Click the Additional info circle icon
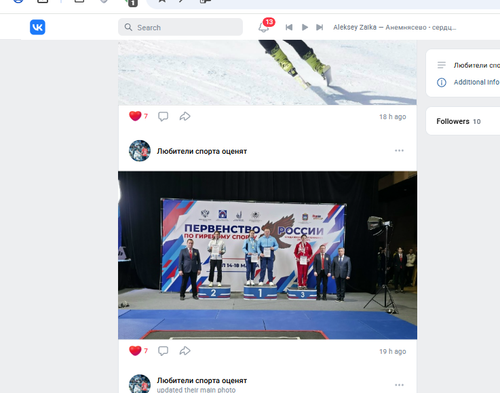Screen dimensions: 500x393 click(441, 82)
